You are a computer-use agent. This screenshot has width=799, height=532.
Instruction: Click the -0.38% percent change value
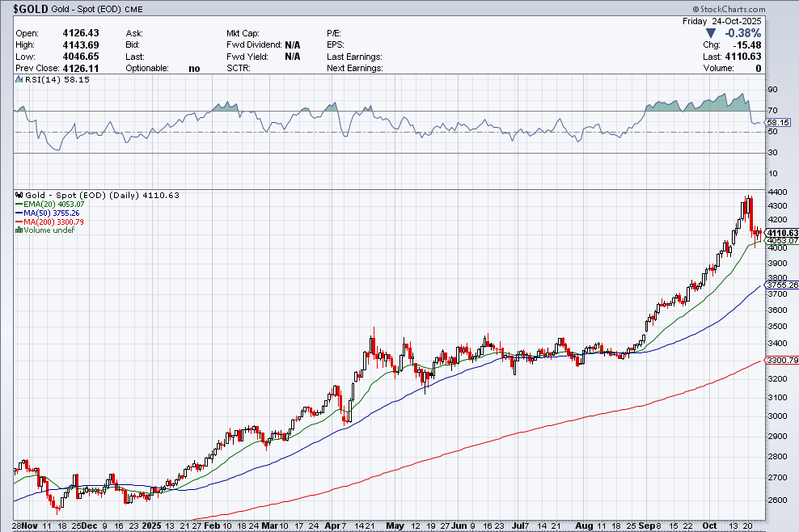pyautogui.click(x=742, y=33)
